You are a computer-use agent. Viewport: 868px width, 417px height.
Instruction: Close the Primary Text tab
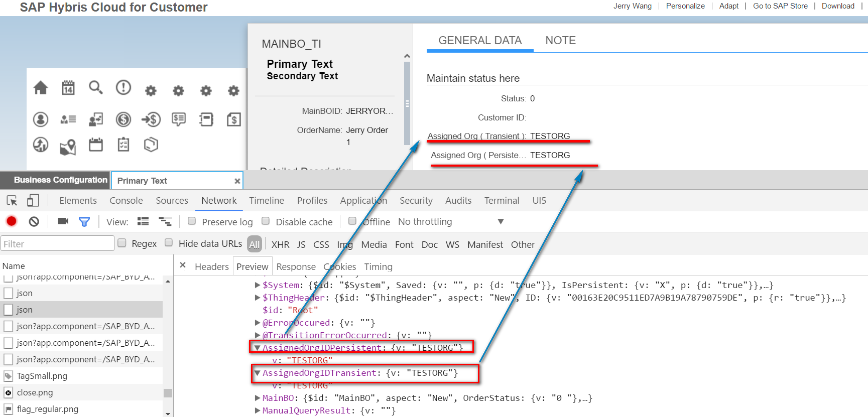coord(237,181)
